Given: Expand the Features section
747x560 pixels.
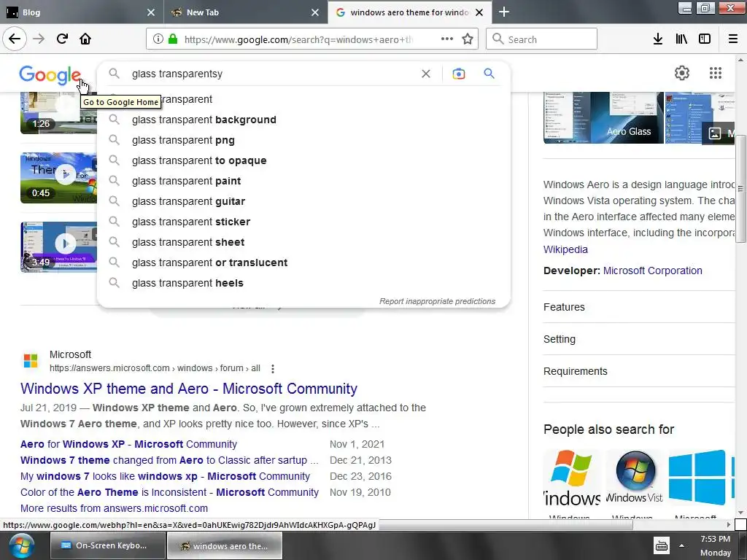Looking at the screenshot, I should pos(639,307).
